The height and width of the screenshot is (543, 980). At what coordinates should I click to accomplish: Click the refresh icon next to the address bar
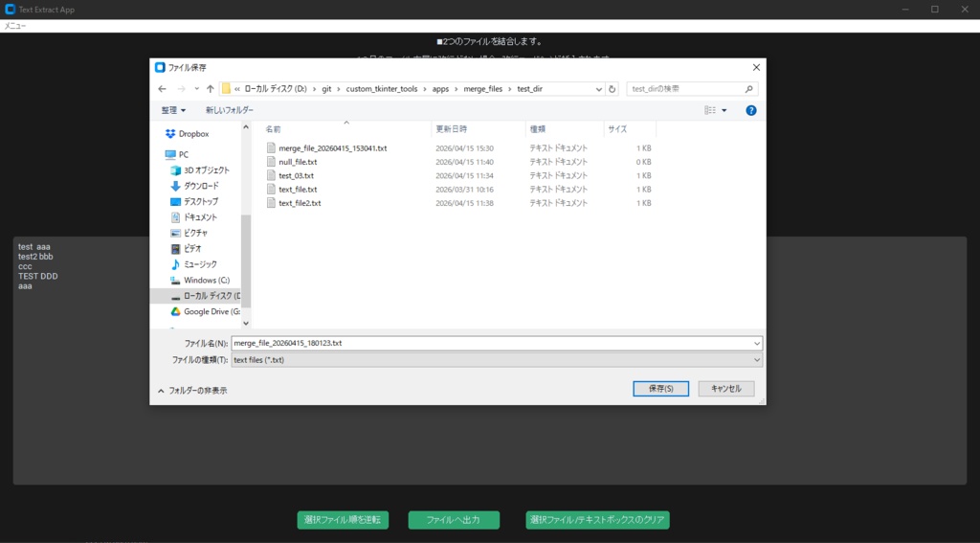(x=612, y=89)
